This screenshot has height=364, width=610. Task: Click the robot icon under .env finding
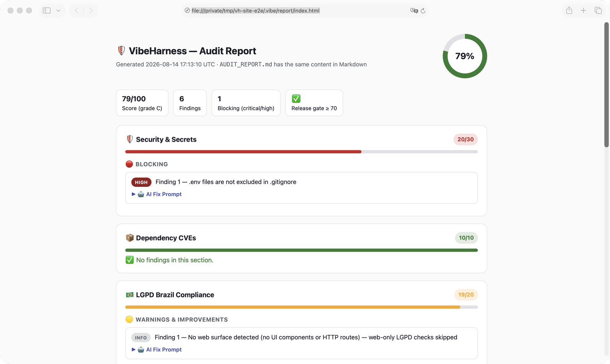coord(141,194)
